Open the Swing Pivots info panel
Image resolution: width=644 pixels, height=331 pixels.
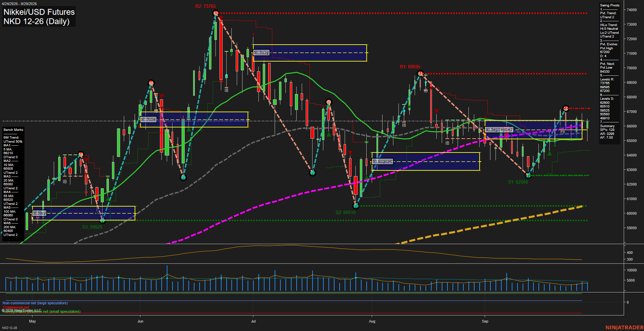(x=610, y=5)
